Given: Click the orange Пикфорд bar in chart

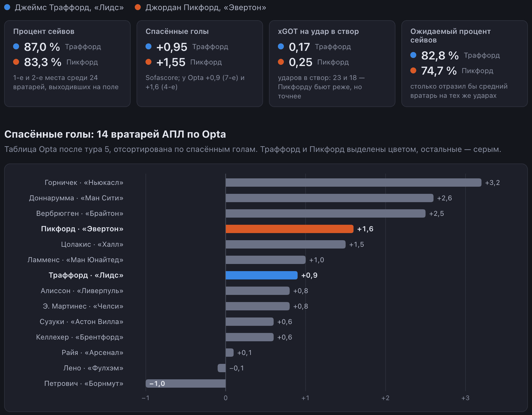Looking at the screenshot, I should 290,229.
